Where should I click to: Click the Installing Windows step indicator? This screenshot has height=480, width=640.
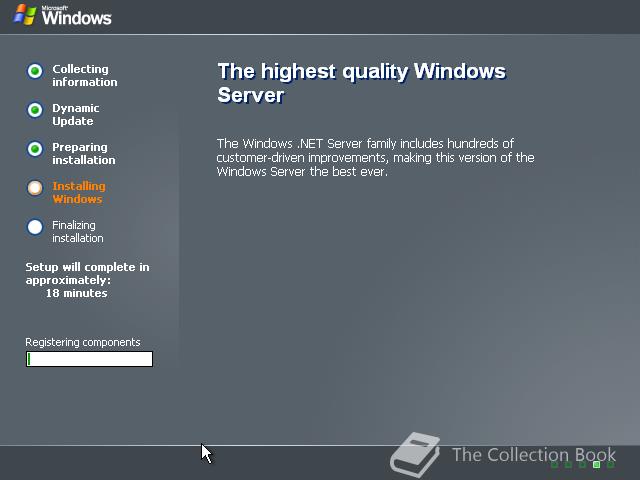(35, 188)
